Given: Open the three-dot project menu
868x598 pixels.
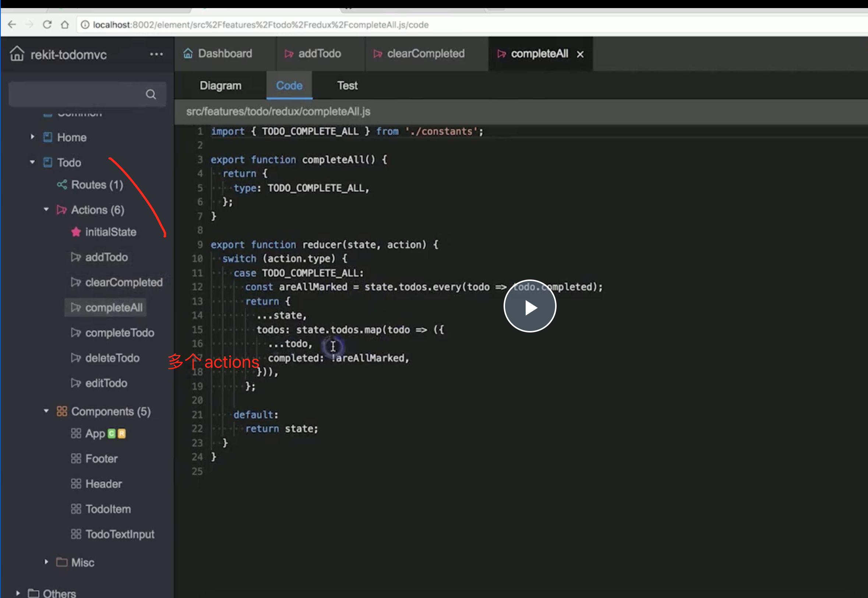Looking at the screenshot, I should coord(156,54).
